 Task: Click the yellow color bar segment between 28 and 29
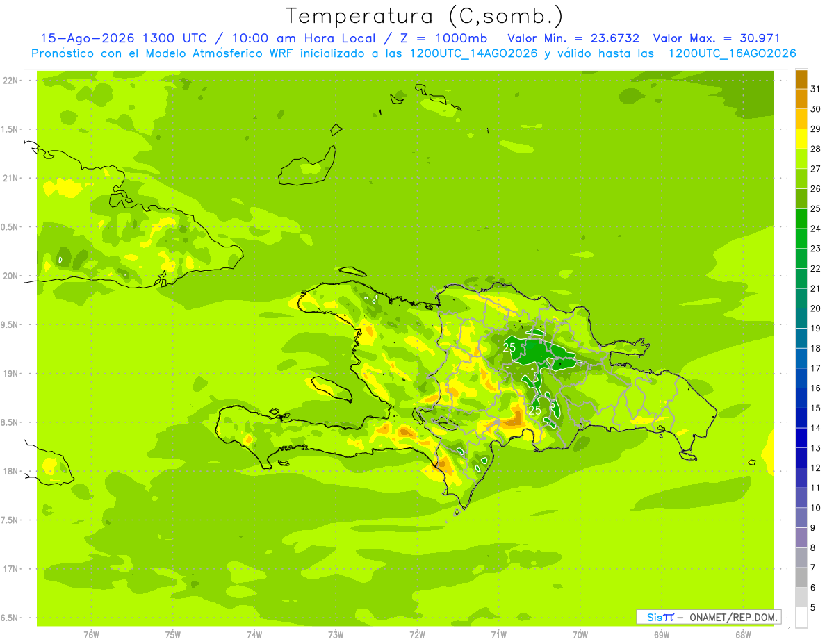click(801, 139)
